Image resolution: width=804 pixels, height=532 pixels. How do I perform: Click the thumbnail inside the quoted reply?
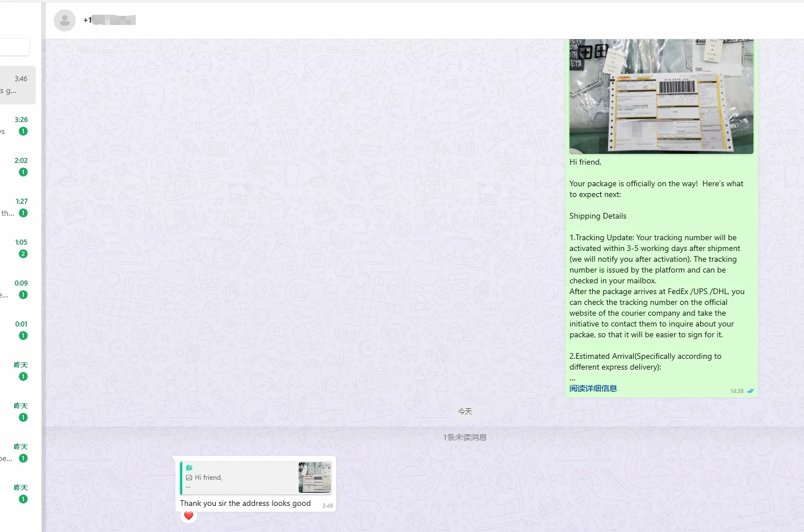315,477
